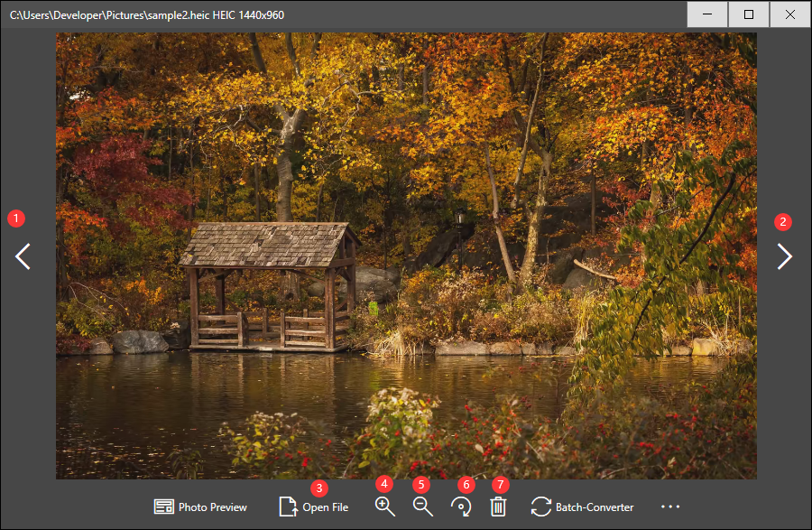Zoom out with the magnifier minus icon

click(x=422, y=507)
